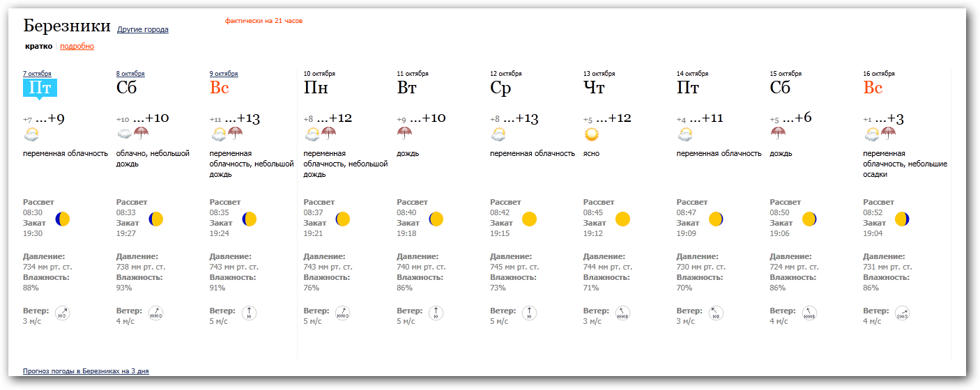The height and width of the screenshot is (390, 980).
Task: Switch to 'подробно' detailed view
Action: pyautogui.click(x=77, y=47)
